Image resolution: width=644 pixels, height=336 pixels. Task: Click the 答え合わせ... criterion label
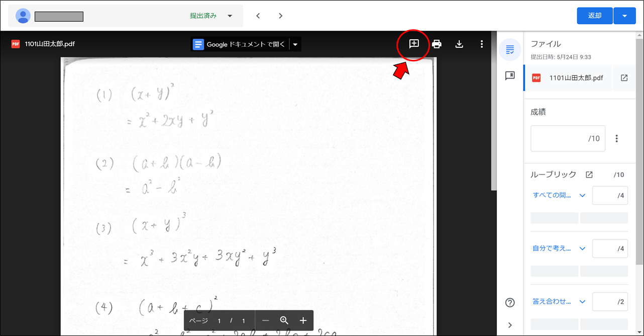pyautogui.click(x=552, y=301)
